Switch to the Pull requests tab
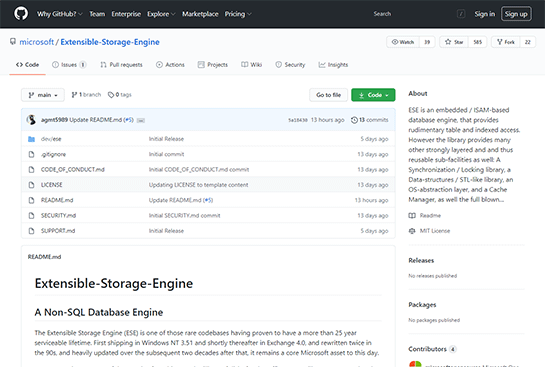Image resolution: width=545 pixels, height=367 pixels. pyautogui.click(x=121, y=65)
